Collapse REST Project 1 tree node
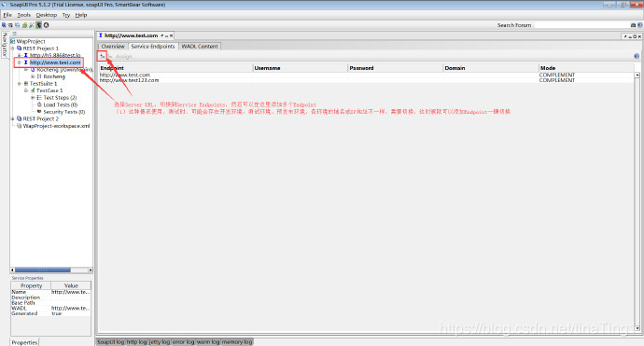Image resolution: width=644 pixels, height=346 pixels. [12, 48]
